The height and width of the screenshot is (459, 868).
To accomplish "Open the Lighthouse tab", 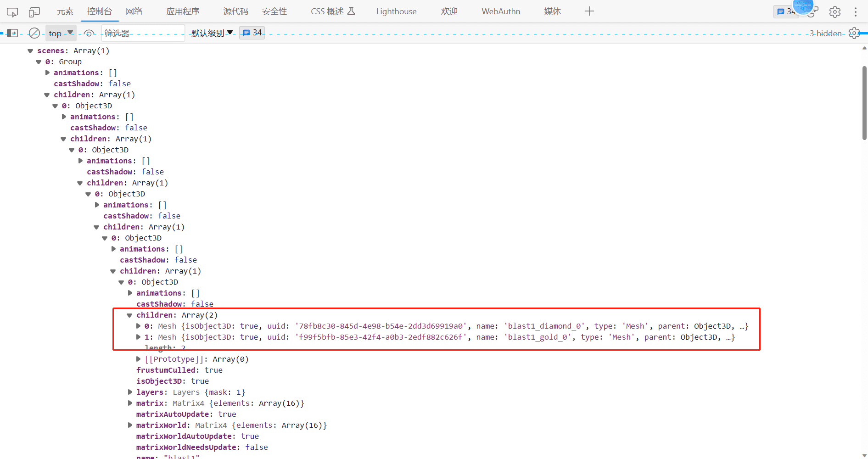I will point(397,11).
